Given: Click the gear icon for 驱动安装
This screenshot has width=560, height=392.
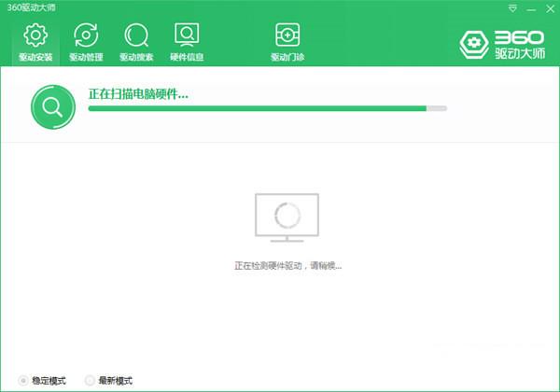Looking at the screenshot, I should click(x=35, y=35).
